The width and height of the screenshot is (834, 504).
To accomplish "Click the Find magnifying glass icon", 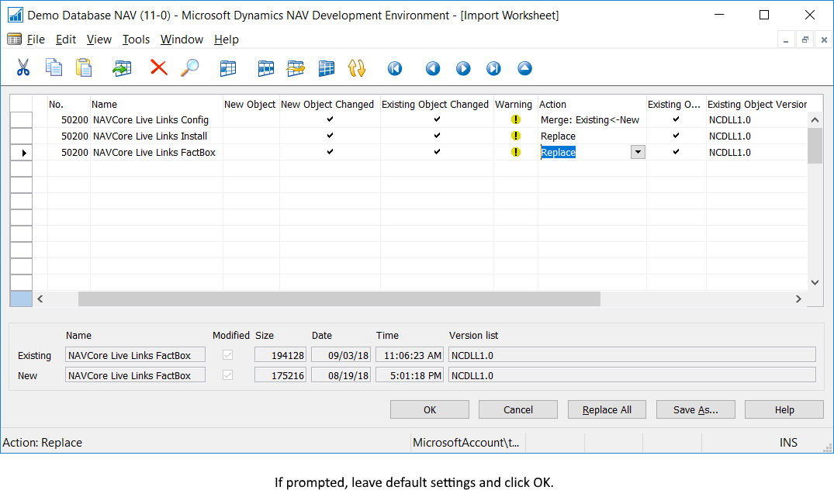I will 189,68.
